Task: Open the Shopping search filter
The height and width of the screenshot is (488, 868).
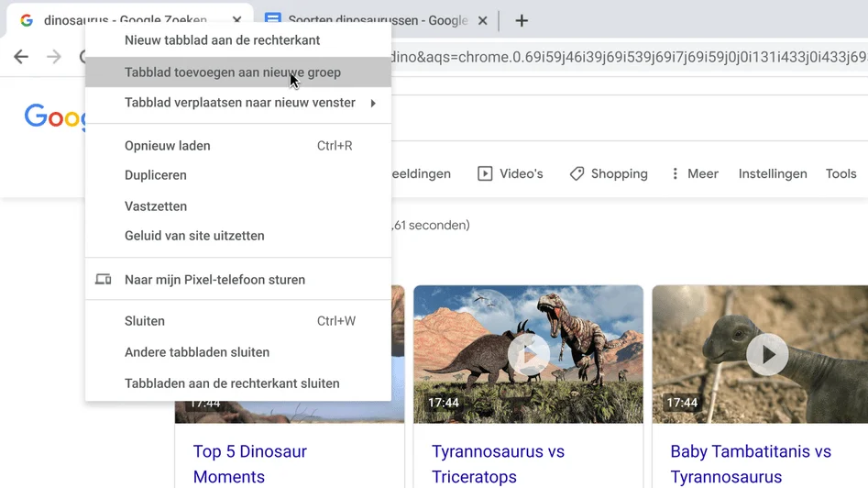Action: 609,174
